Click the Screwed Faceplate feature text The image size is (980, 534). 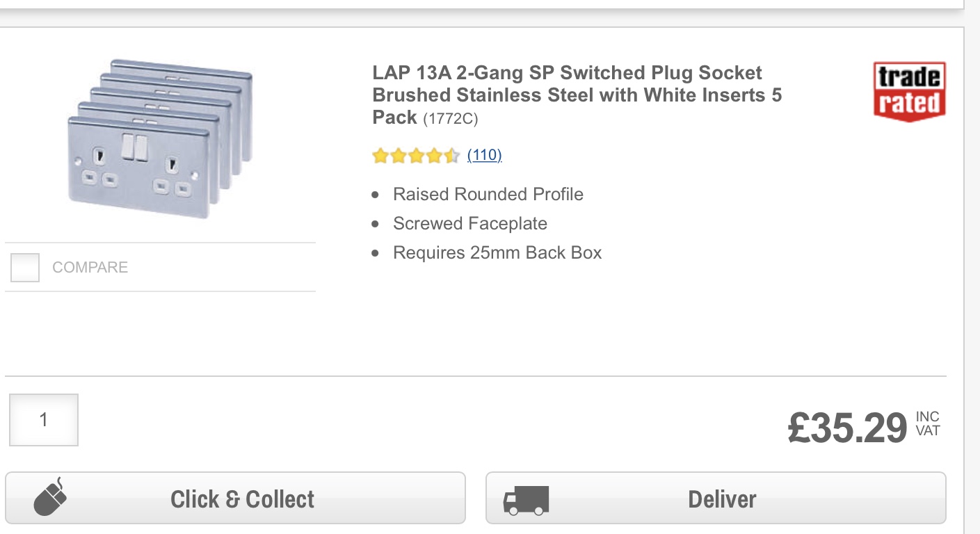[469, 223]
